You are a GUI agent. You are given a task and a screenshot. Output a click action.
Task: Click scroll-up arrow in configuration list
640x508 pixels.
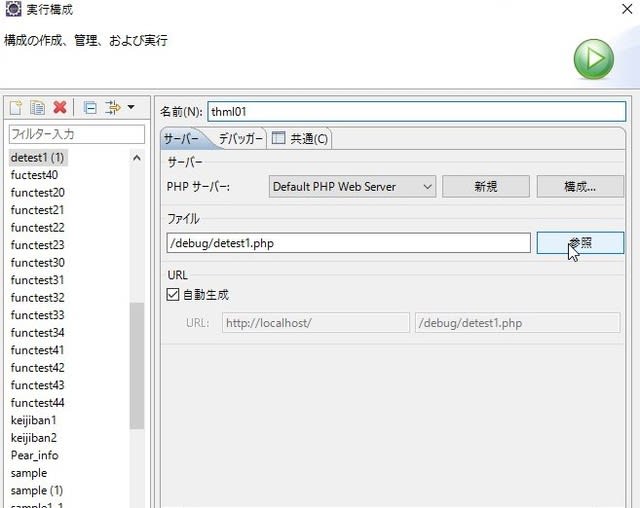point(137,158)
